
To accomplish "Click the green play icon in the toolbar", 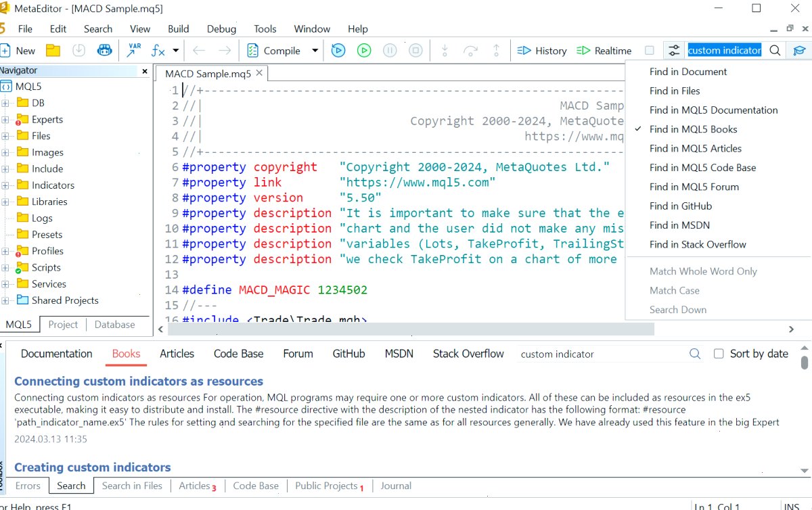I will (364, 51).
